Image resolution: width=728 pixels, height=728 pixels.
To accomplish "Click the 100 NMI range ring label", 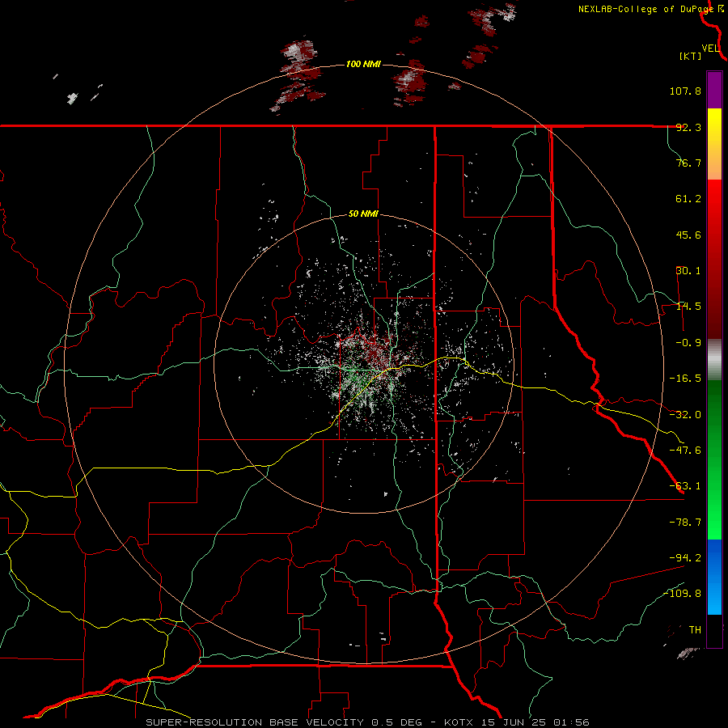I will point(363,64).
